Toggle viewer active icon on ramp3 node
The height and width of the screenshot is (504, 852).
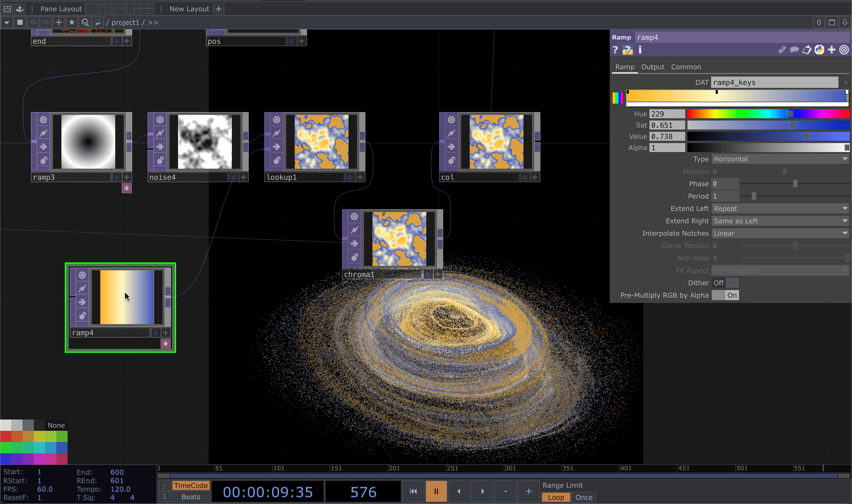43,120
